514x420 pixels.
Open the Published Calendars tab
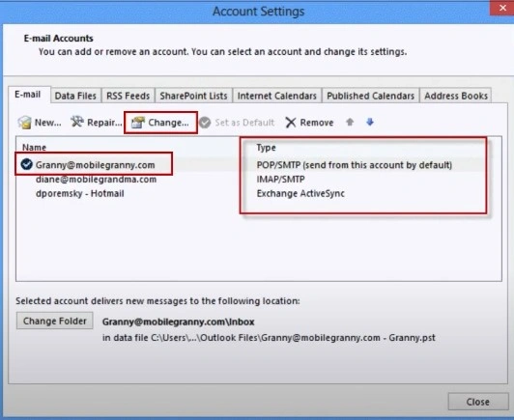[370, 96]
